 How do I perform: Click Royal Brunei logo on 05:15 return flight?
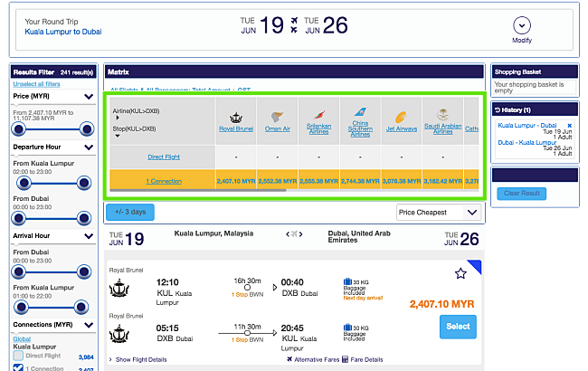[119, 334]
